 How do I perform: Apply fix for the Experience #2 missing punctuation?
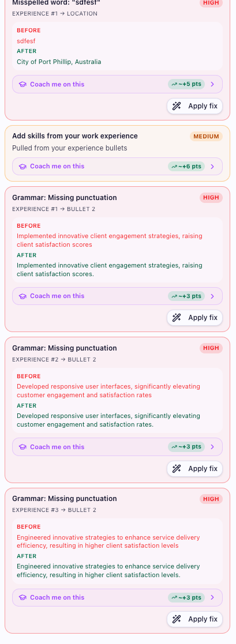coord(195,469)
